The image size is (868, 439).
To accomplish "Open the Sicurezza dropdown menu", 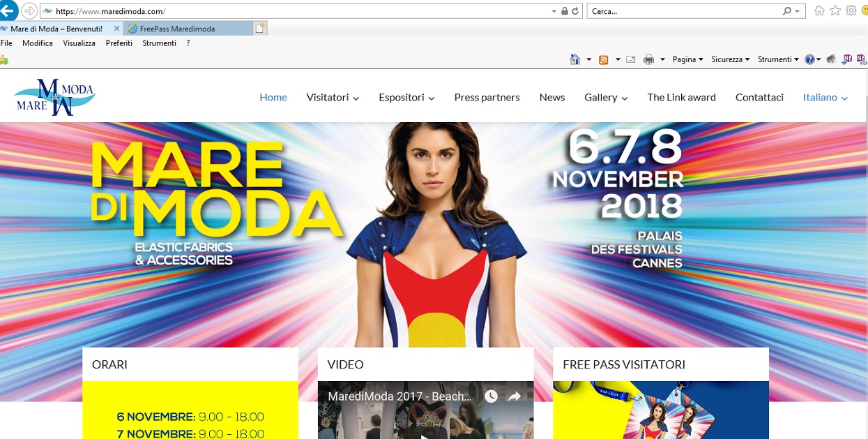I will 730,59.
